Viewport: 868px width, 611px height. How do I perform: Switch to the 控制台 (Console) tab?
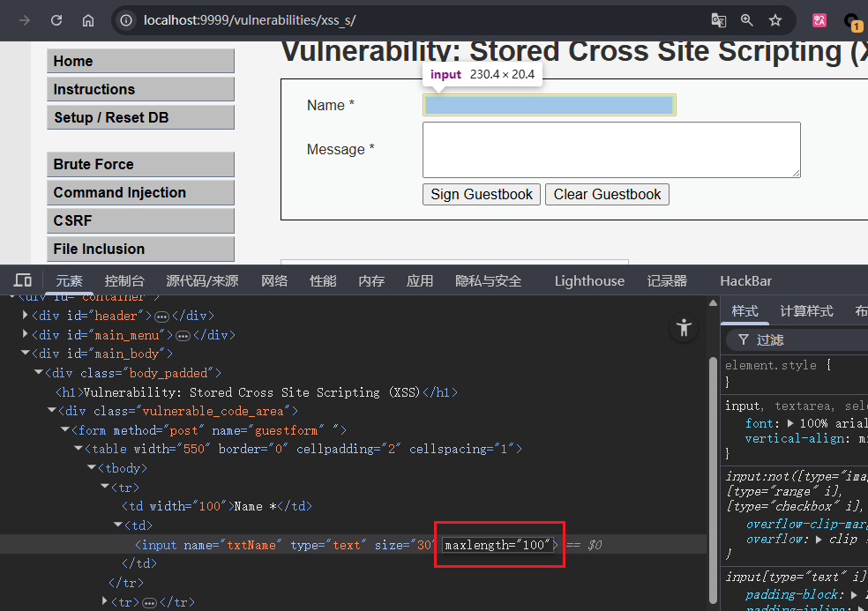[x=124, y=280]
